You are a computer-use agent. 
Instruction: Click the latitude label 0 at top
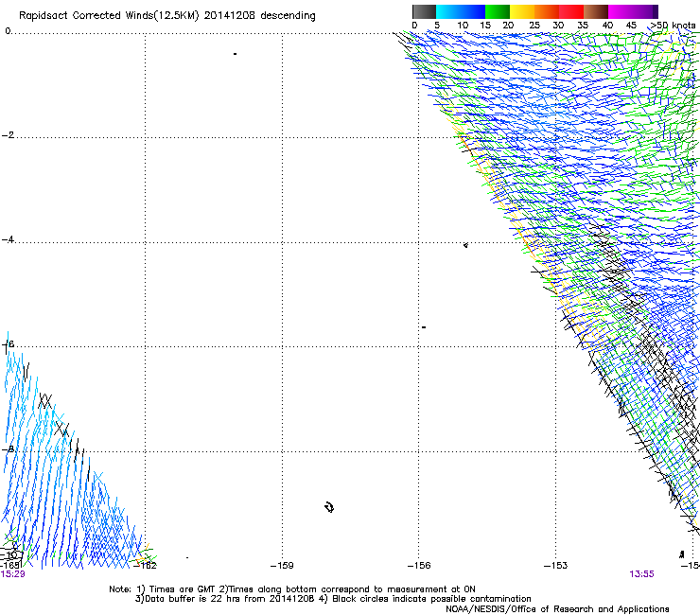tap(8, 31)
